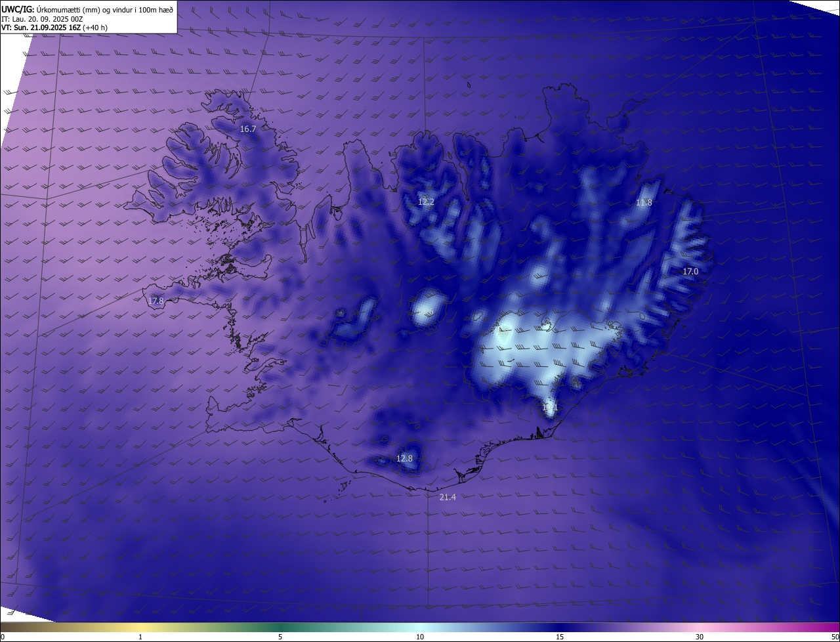The width and height of the screenshot is (840, 642).
Task: Click the colour scale tick label 10
Action: click(420, 637)
